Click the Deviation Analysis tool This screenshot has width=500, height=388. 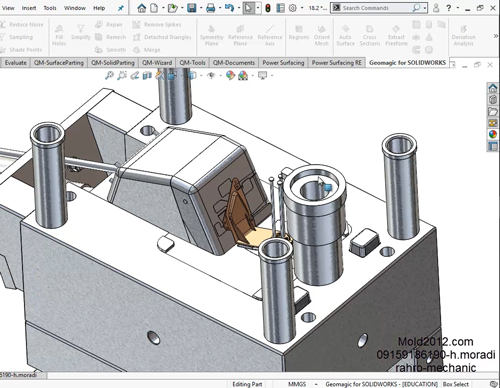(463, 35)
